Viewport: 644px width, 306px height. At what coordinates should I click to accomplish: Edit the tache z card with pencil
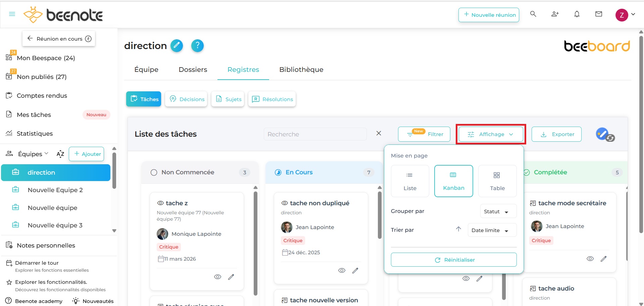tap(231, 277)
